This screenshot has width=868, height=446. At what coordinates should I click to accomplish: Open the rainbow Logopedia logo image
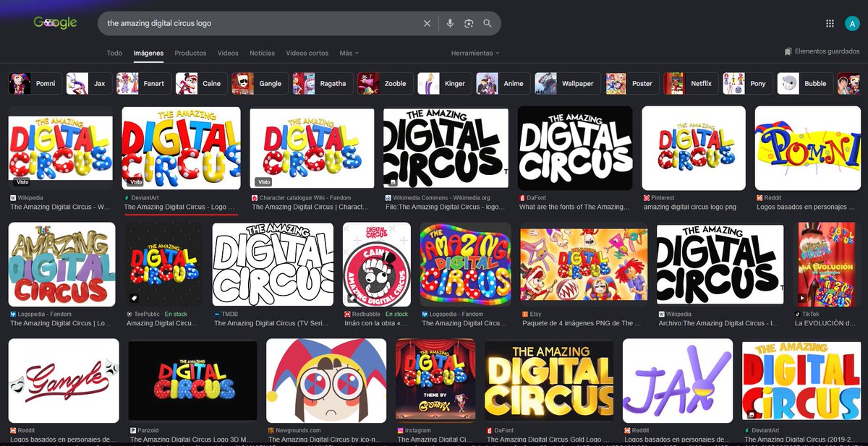tap(465, 264)
